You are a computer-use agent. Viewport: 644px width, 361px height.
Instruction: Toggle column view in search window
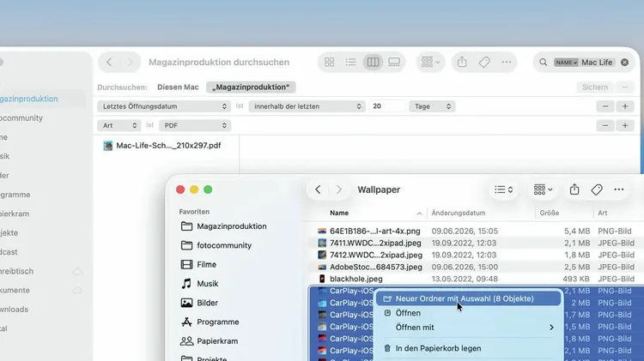point(373,63)
